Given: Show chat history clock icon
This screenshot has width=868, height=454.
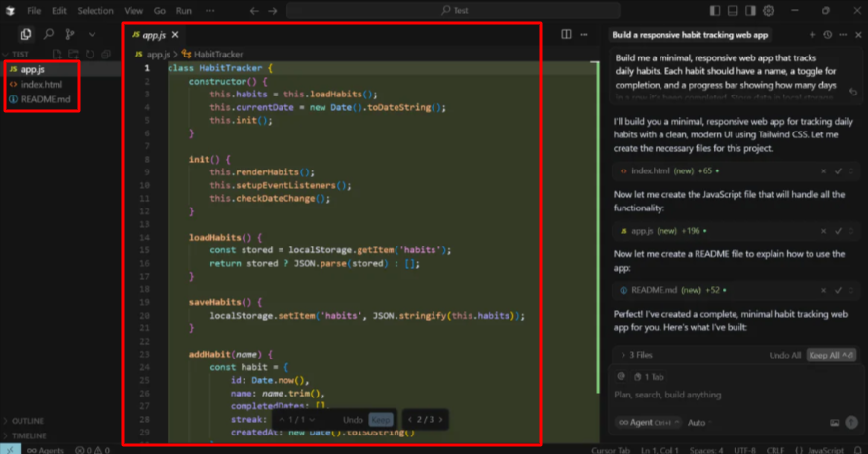Looking at the screenshot, I should 828,34.
